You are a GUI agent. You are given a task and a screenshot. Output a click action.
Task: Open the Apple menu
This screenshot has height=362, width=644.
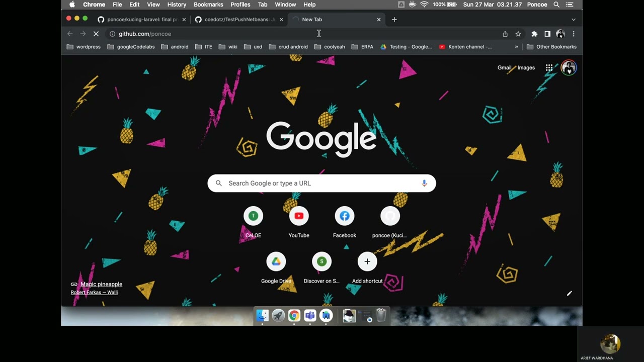pyautogui.click(x=72, y=5)
